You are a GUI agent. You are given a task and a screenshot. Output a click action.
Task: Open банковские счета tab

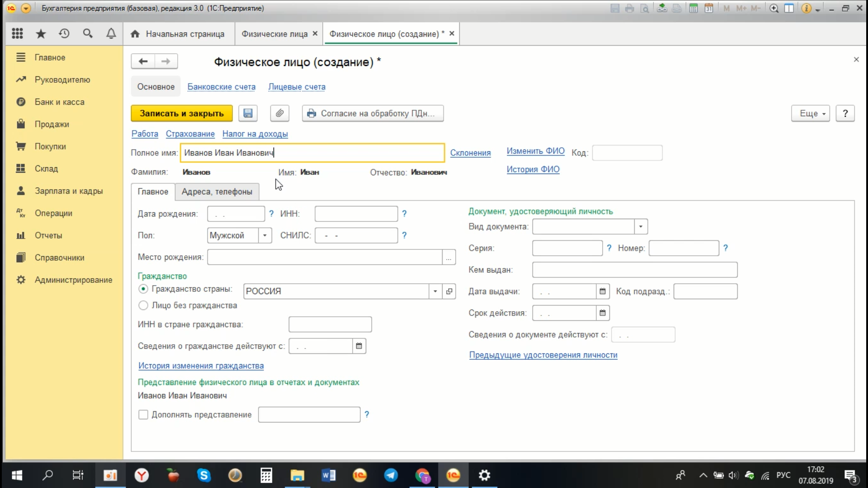(221, 86)
